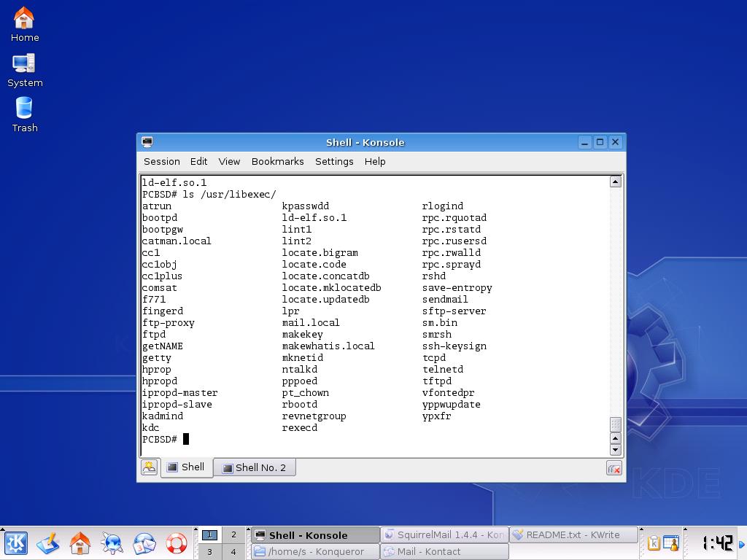The image size is (747, 560).
Task: Click 'yppwupdate' in terminal output
Action: [x=451, y=405]
